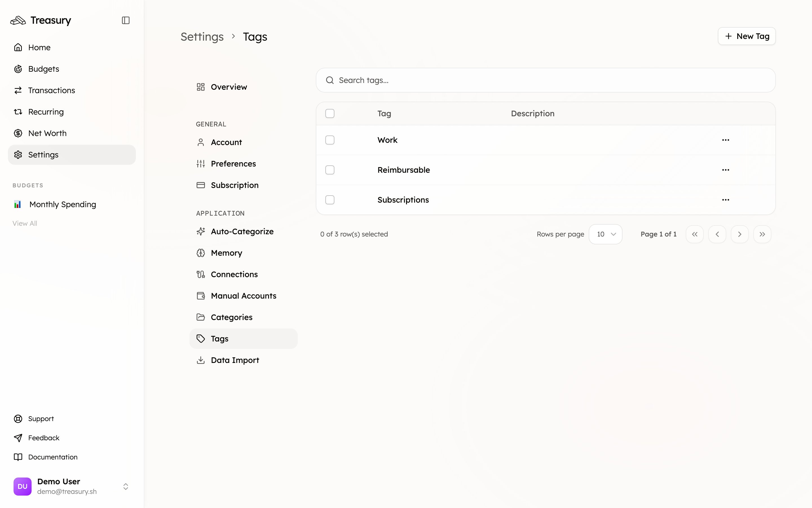812x508 pixels.
Task: Click the Manual Accounts wallet icon
Action: [x=201, y=296]
